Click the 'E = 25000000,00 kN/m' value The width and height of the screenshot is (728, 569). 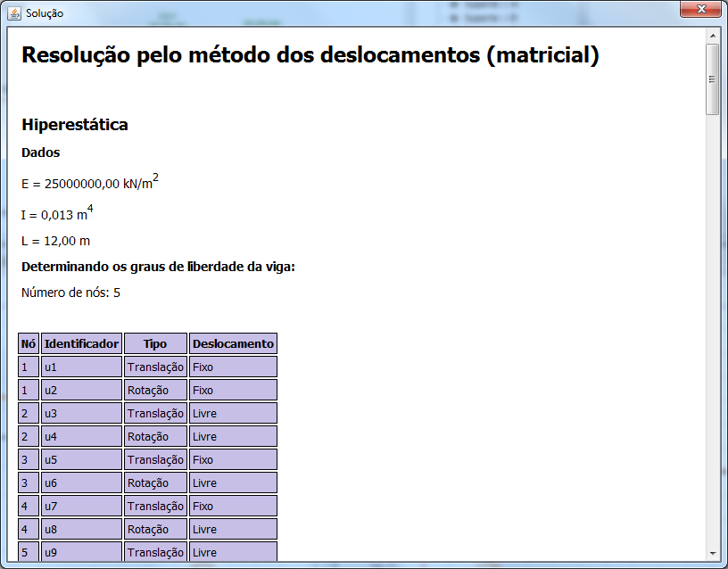(x=89, y=182)
